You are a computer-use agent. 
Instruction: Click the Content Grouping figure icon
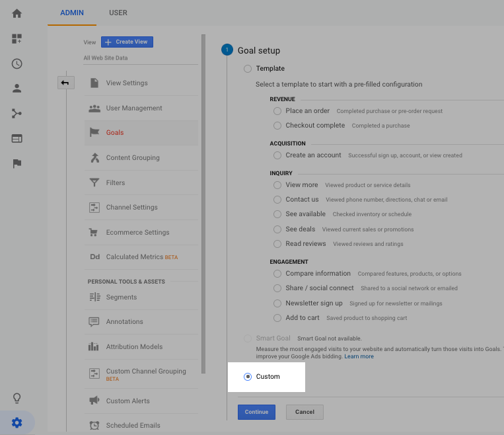point(94,157)
